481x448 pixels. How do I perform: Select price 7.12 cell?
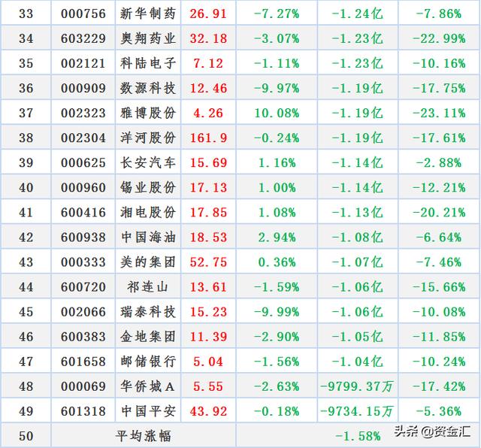point(208,64)
